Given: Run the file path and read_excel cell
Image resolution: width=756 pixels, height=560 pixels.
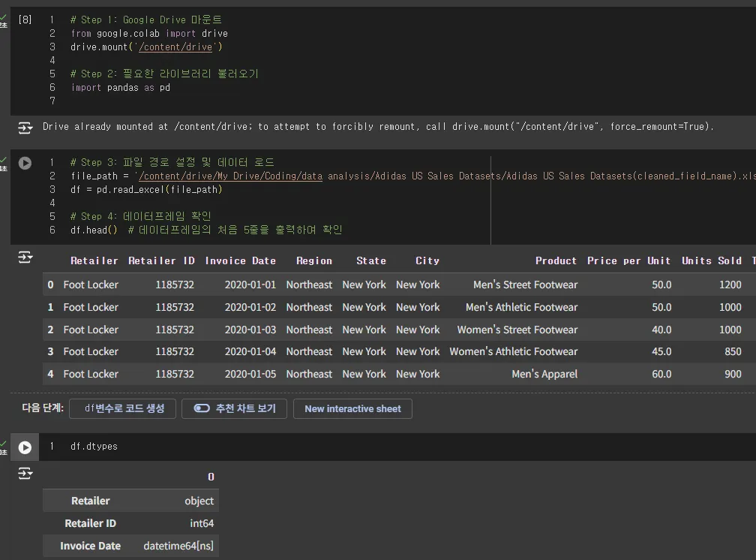Looking at the screenshot, I should (25, 163).
